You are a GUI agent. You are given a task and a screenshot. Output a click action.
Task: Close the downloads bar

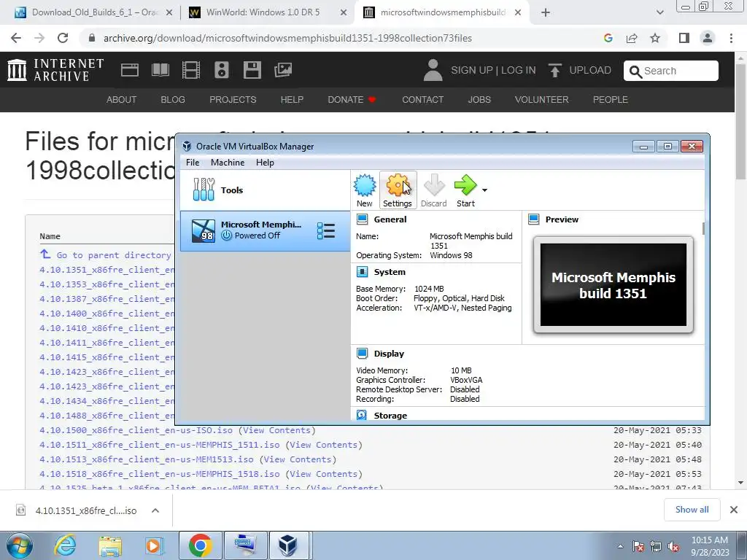click(x=734, y=510)
